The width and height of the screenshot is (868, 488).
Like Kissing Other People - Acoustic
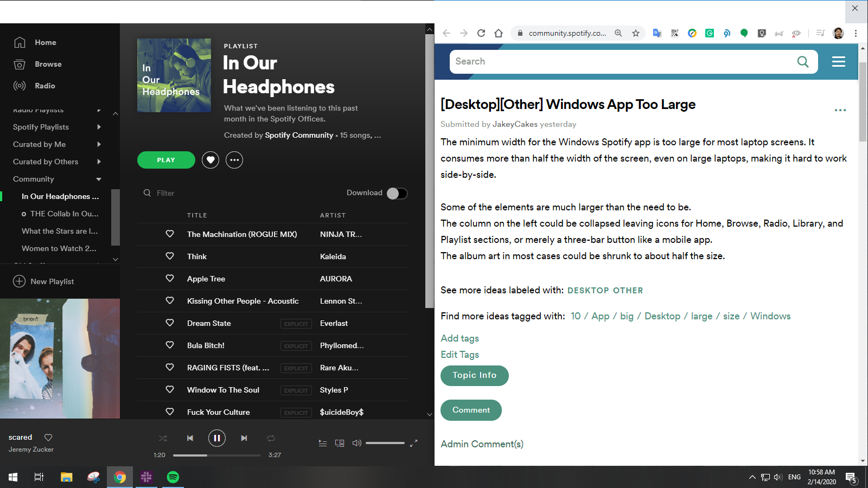170,301
